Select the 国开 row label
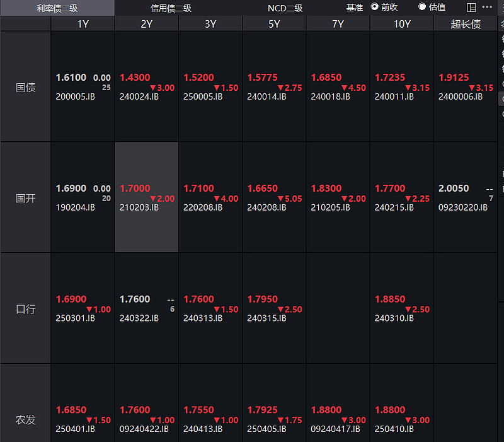 coord(25,198)
